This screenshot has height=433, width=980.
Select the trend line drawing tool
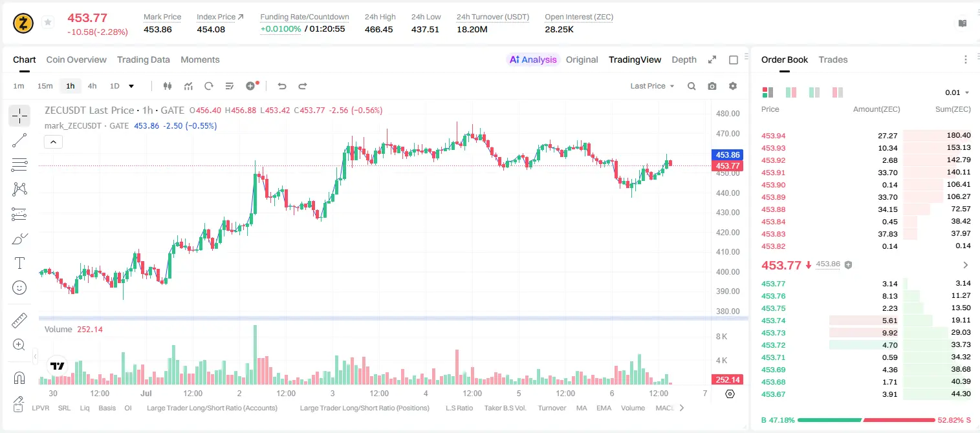pos(19,140)
